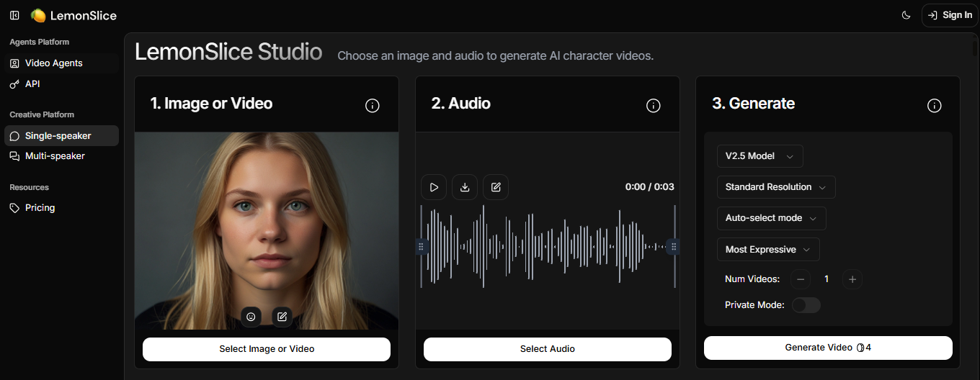Open the Auto-select mode dropdown
The width and height of the screenshot is (980, 380).
(x=771, y=218)
